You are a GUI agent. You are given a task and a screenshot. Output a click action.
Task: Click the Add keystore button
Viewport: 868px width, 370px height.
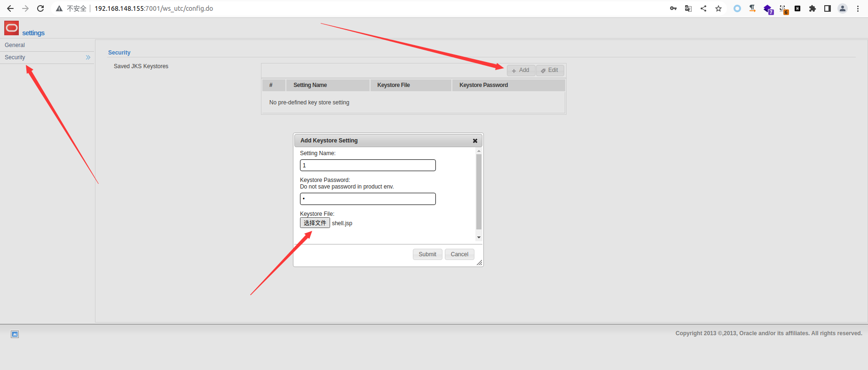coord(521,70)
